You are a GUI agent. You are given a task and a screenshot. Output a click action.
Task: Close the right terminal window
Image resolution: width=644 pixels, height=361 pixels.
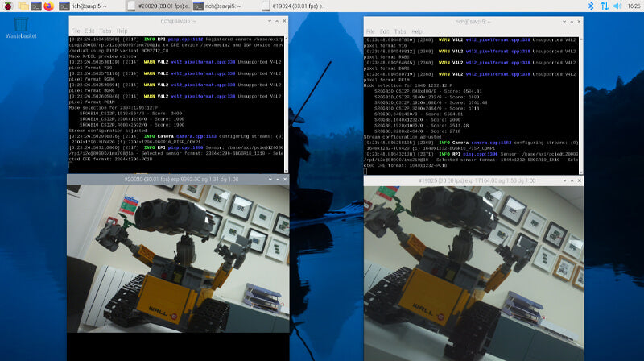579,22
